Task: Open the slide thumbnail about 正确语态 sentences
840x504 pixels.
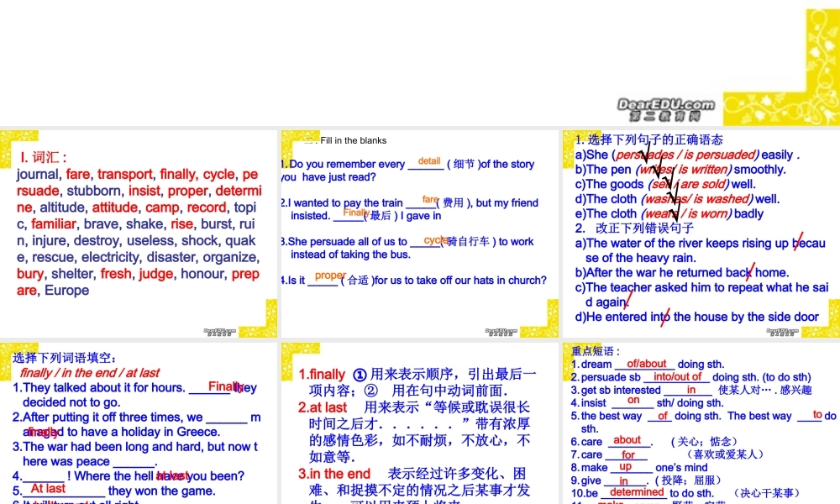Action: [x=701, y=234]
